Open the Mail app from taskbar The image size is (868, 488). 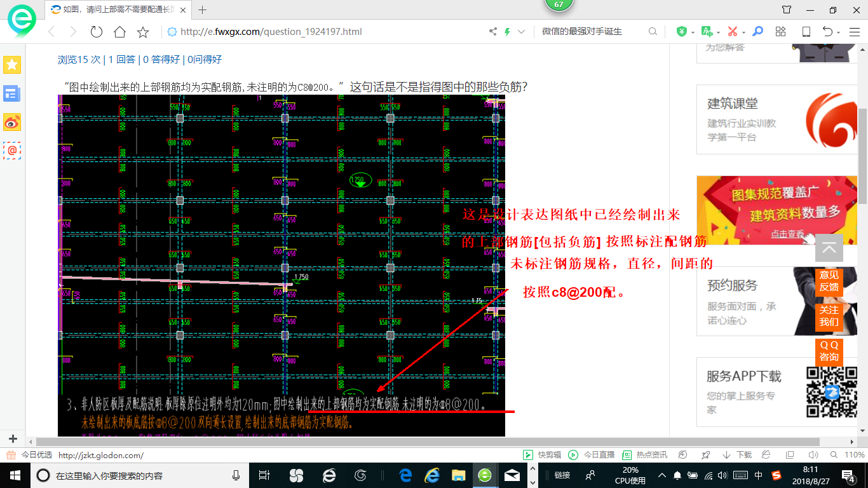[x=512, y=475]
